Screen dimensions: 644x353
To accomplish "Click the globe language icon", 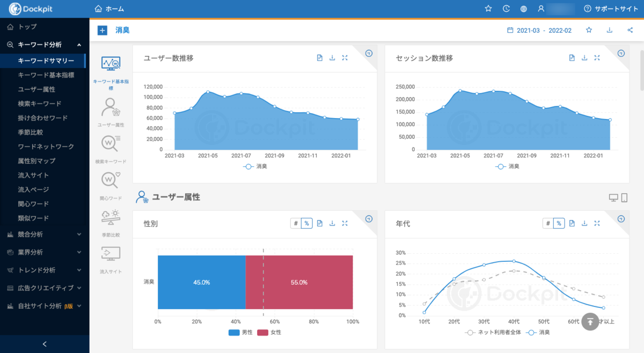I will [x=524, y=9].
